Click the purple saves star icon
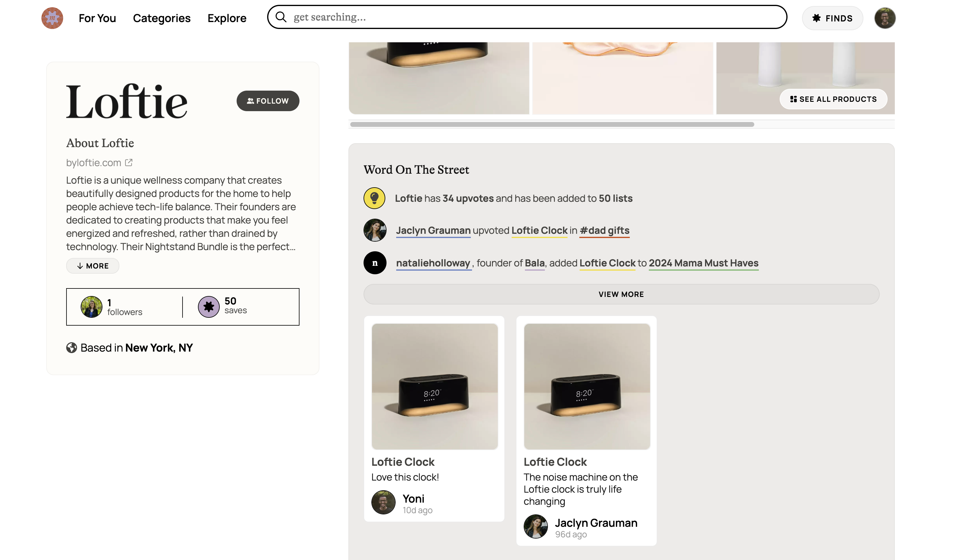This screenshot has width=961, height=560. pyautogui.click(x=209, y=307)
